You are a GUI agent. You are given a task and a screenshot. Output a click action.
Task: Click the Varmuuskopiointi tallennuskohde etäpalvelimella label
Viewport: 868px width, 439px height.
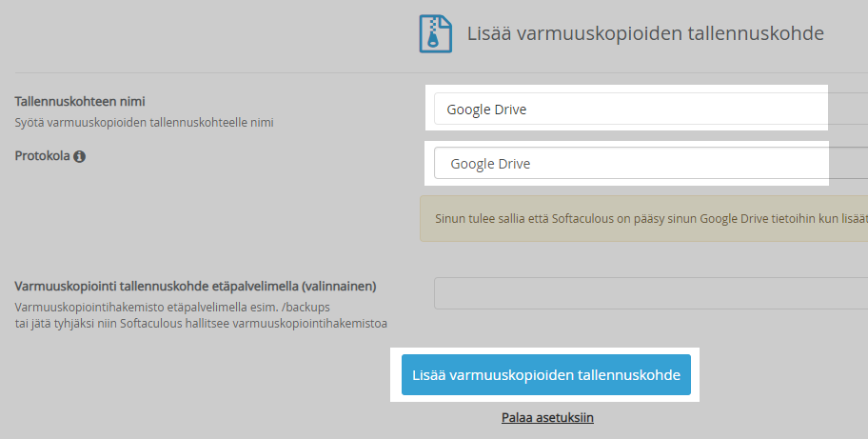tap(195, 287)
